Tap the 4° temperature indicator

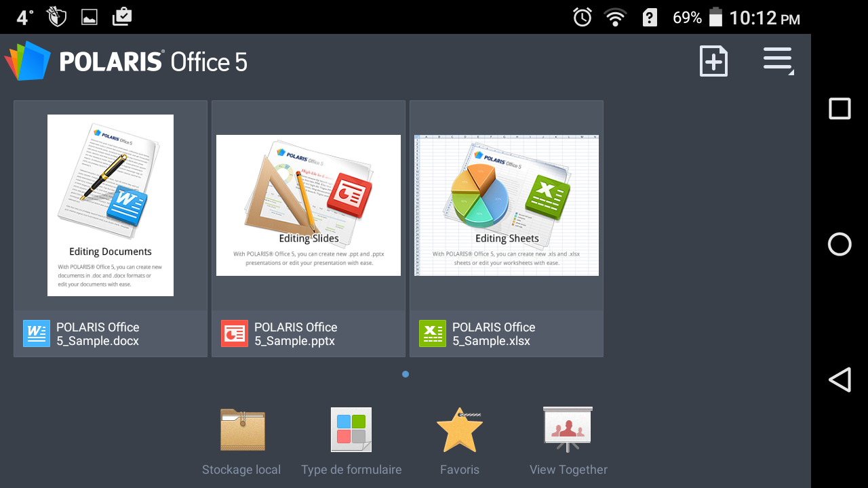pyautogui.click(x=24, y=18)
